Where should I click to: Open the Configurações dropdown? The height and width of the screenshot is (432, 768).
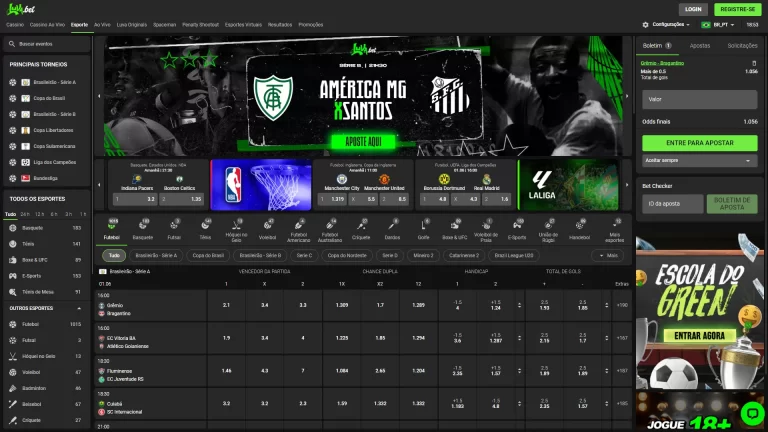[666, 24]
